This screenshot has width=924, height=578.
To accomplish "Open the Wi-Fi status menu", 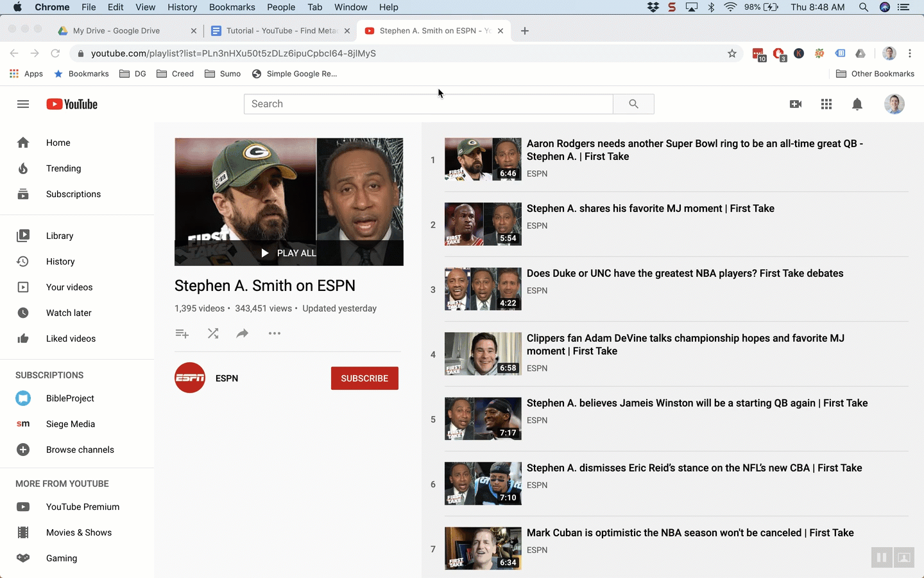I will pos(730,7).
